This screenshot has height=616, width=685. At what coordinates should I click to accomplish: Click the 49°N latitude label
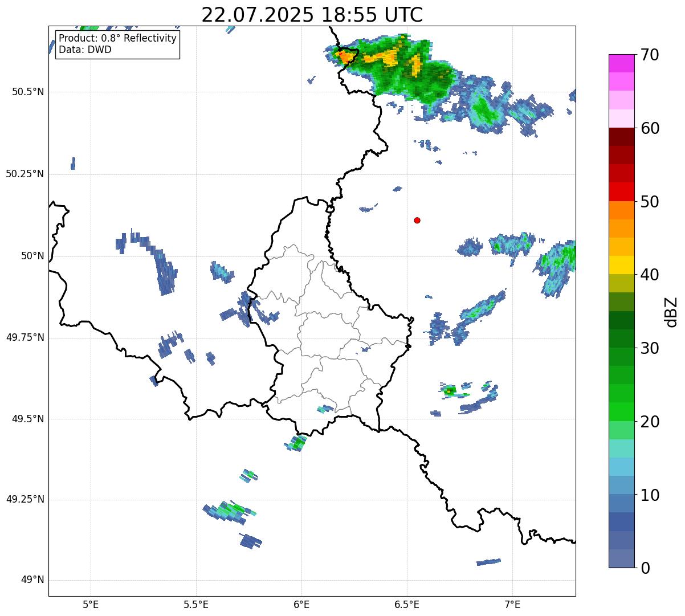coord(32,580)
